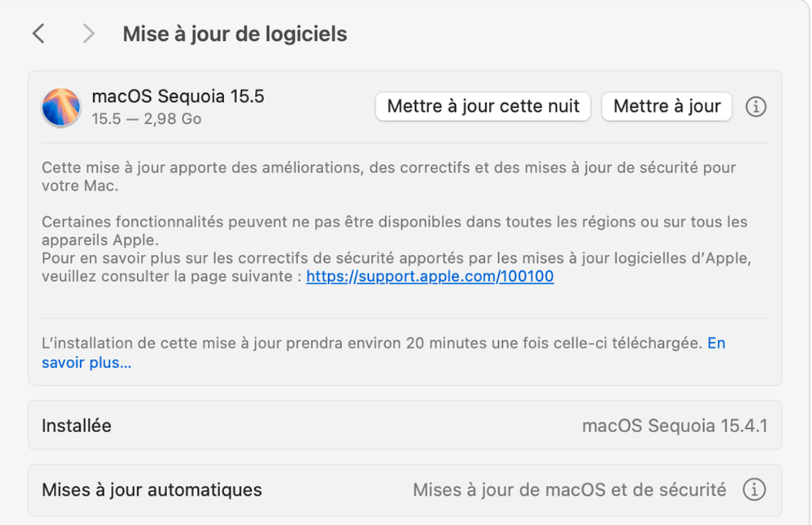Click Mettre à jour to start the update
Screen dimensions: 812x525
coord(666,107)
